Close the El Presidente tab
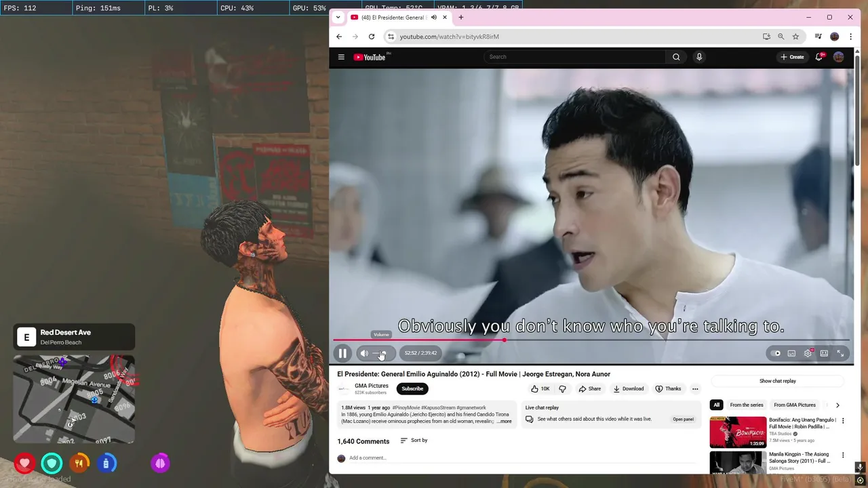Viewport: 868px width, 488px height. pyautogui.click(x=445, y=18)
